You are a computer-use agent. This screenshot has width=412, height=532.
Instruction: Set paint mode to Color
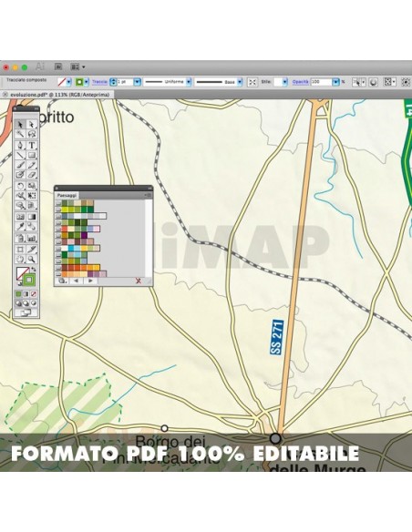coord(18,294)
